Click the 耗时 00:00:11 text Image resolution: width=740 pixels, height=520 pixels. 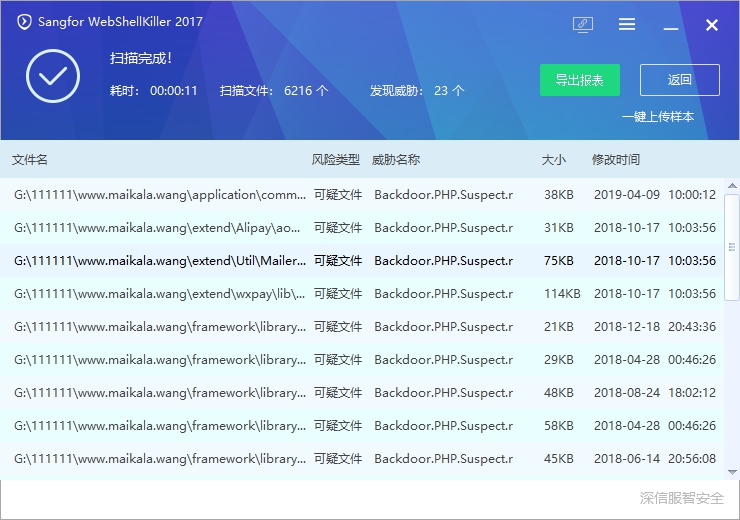click(x=153, y=91)
